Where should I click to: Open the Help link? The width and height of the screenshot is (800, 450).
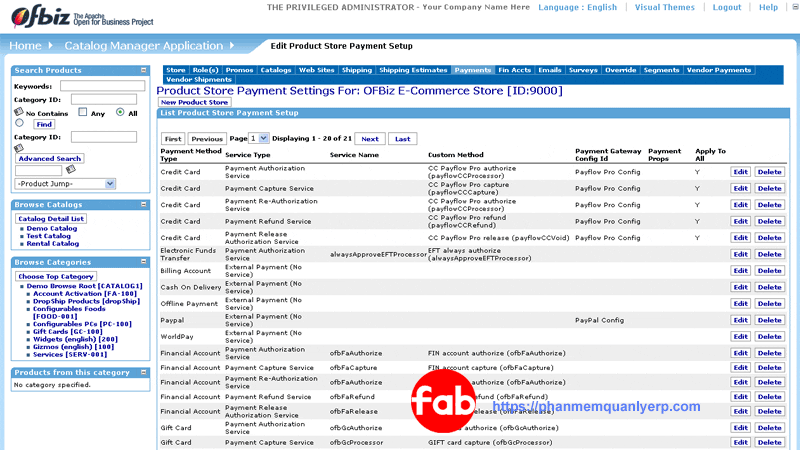click(768, 7)
